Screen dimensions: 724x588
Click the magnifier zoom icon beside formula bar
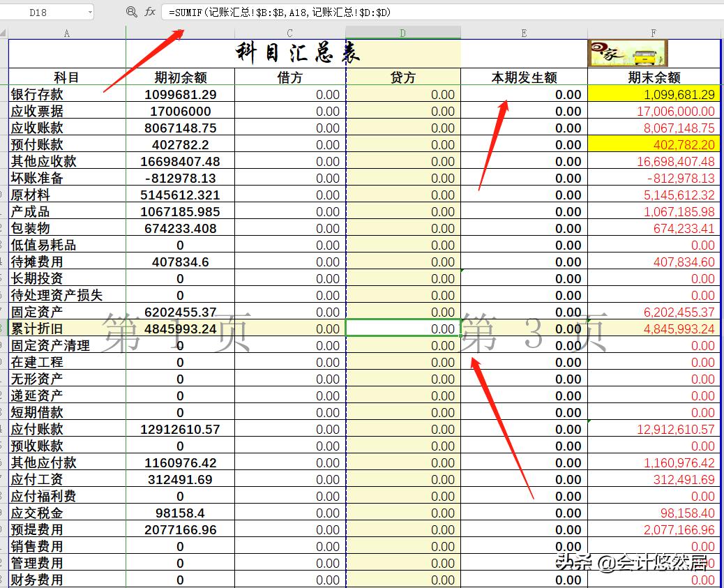[x=133, y=12]
